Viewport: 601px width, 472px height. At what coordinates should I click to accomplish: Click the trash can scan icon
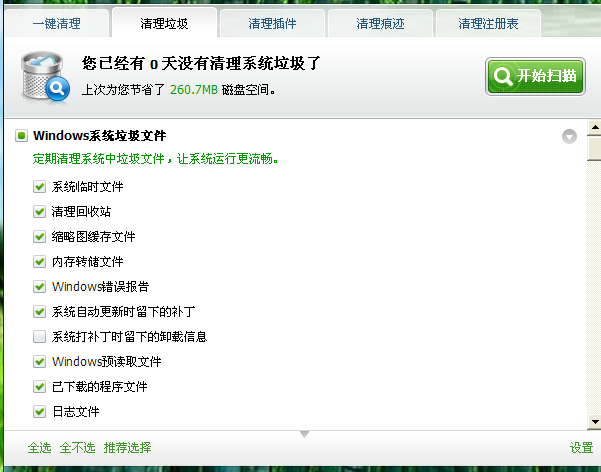point(45,77)
